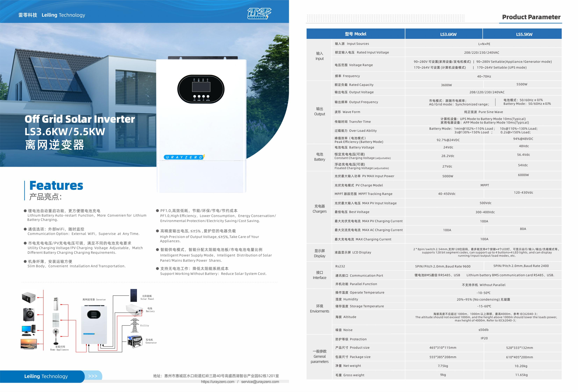This screenshot has width=578, height=392.
Task: Click the URAYZERO logo in the header
Action: click(259, 13)
